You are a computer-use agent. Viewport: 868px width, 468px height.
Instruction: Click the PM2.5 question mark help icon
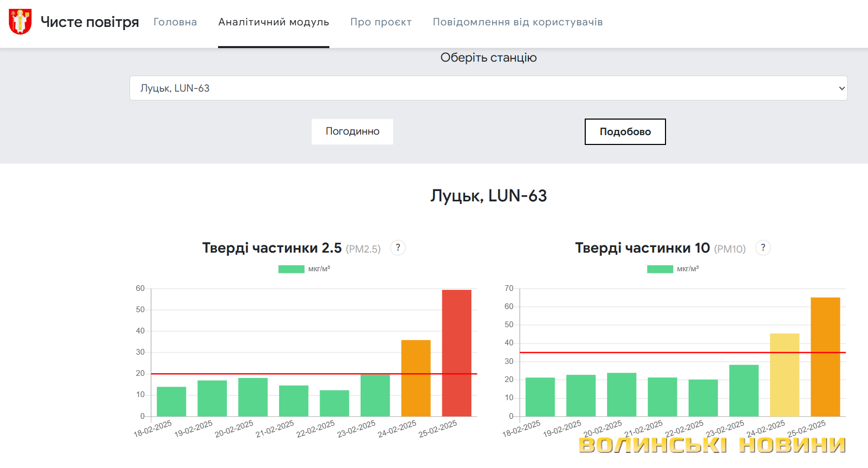coord(398,248)
